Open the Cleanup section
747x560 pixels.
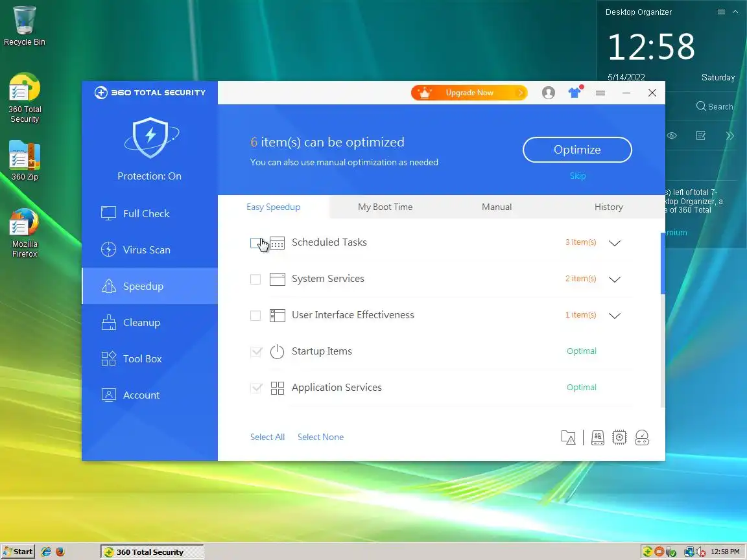point(150,322)
